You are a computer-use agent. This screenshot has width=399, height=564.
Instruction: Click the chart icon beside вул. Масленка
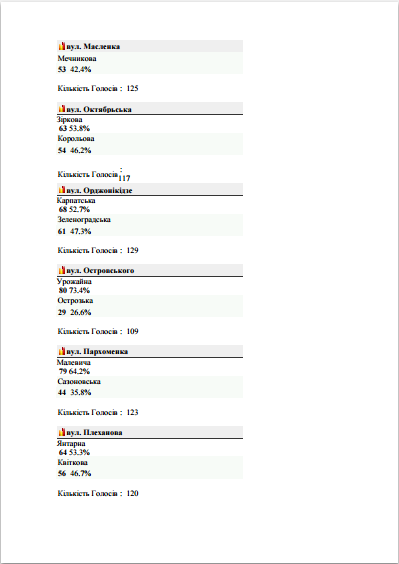62,46
